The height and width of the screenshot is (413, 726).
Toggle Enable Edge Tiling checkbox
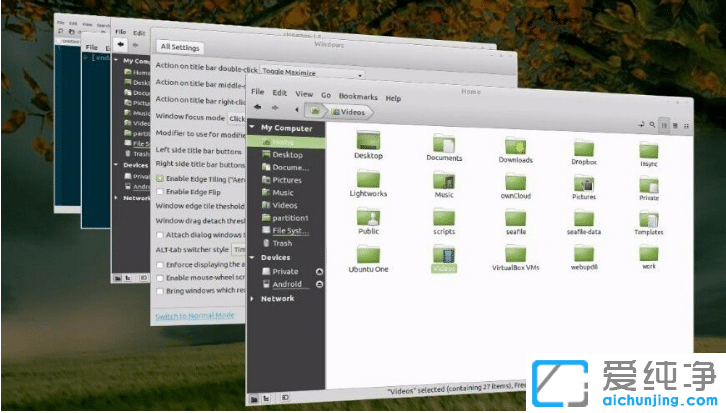pos(159,177)
